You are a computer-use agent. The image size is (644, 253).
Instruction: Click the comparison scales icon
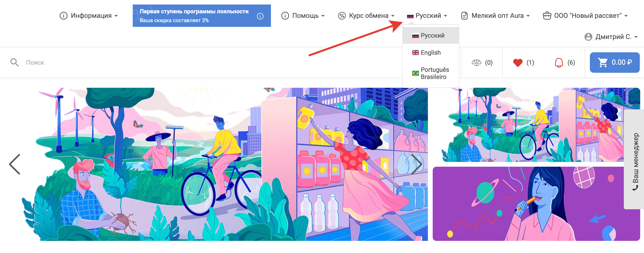point(476,62)
